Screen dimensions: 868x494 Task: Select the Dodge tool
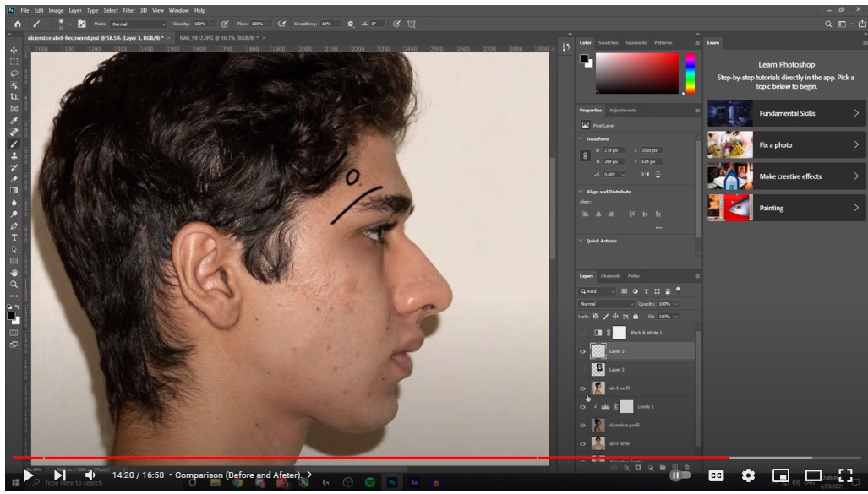tap(14, 214)
